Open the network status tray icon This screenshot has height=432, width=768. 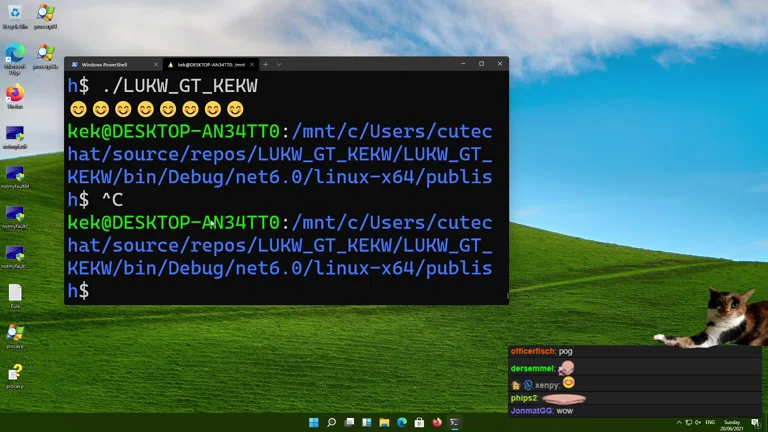[x=689, y=423]
